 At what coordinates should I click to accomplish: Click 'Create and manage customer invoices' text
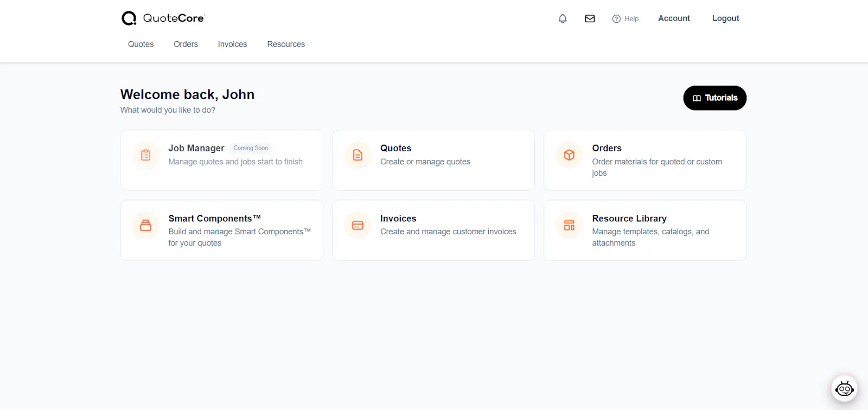[x=448, y=232]
